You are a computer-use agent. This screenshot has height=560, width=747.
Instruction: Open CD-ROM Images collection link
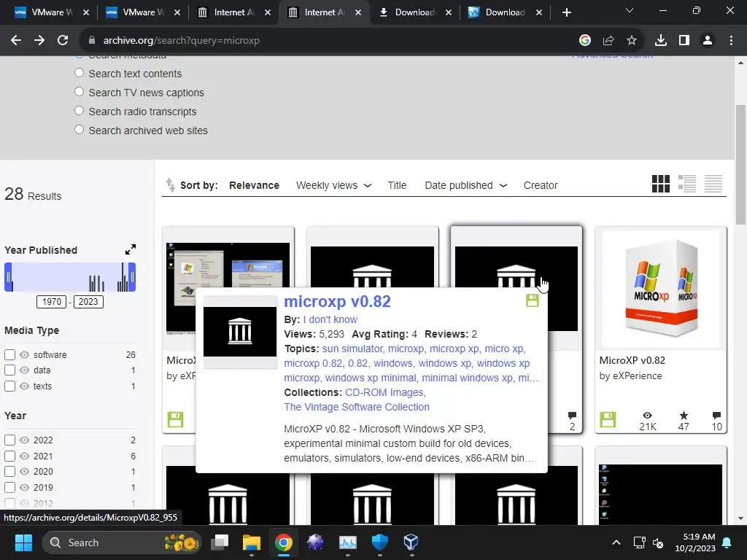385,392
